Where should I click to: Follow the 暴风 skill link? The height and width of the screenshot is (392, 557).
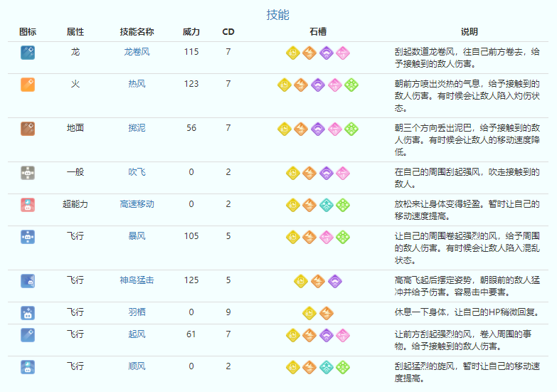tap(137, 236)
